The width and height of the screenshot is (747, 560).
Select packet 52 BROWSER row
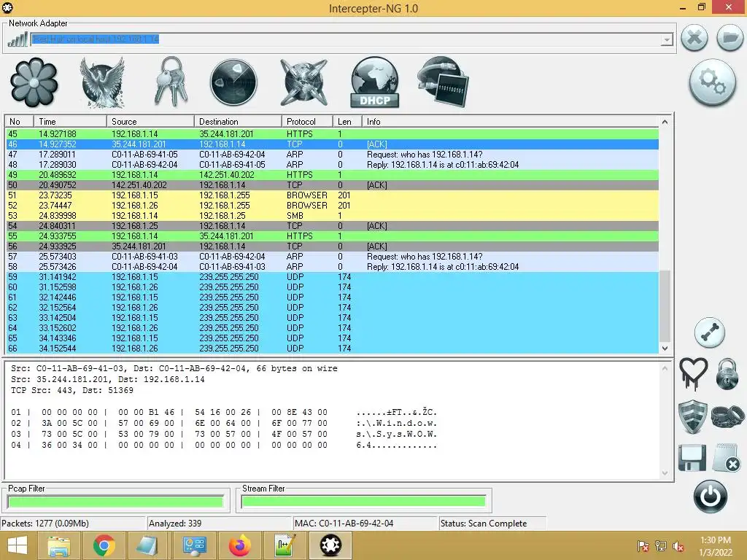point(332,206)
